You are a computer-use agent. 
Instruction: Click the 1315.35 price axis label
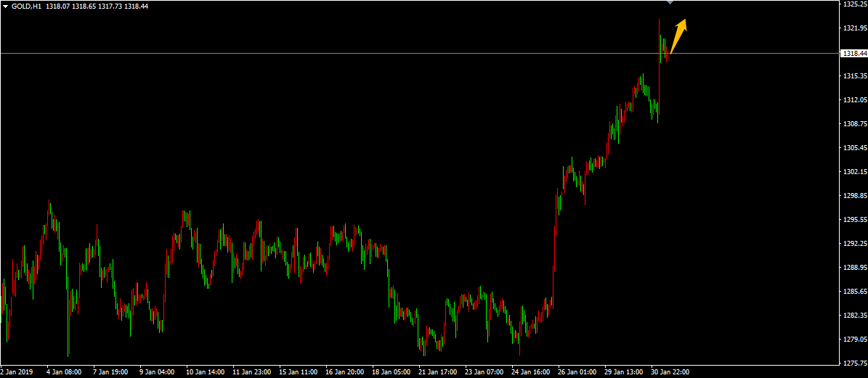click(x=855, y=75)
